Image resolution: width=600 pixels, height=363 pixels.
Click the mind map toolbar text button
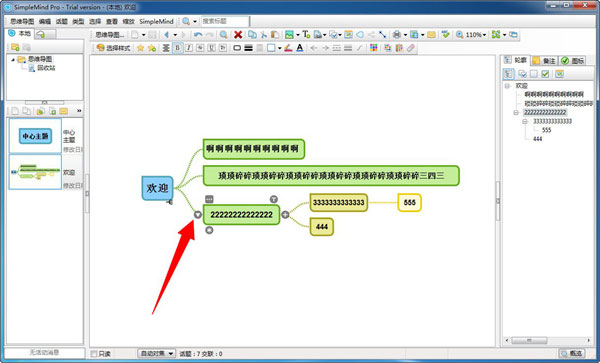(109, 35)
